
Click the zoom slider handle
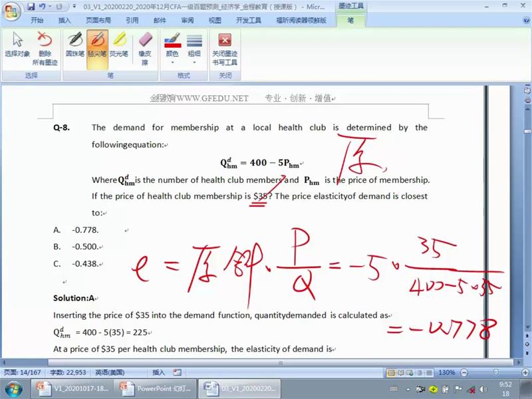[495, 373]
